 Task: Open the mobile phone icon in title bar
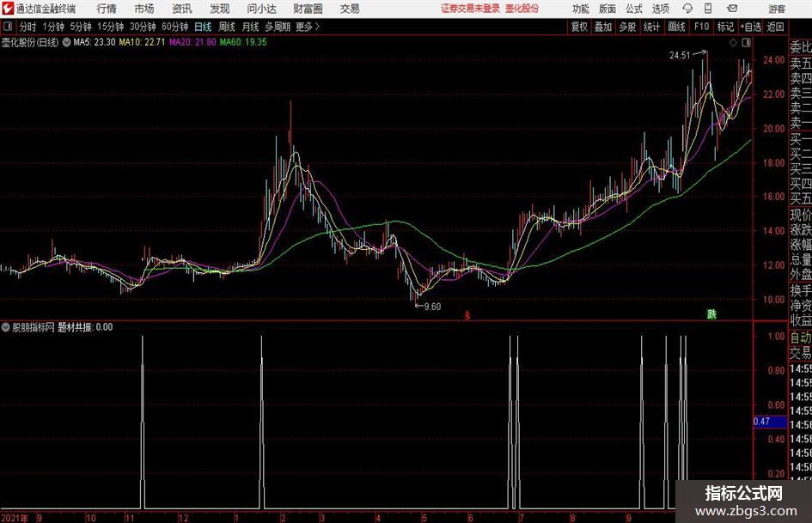click(x=708, y=9)
